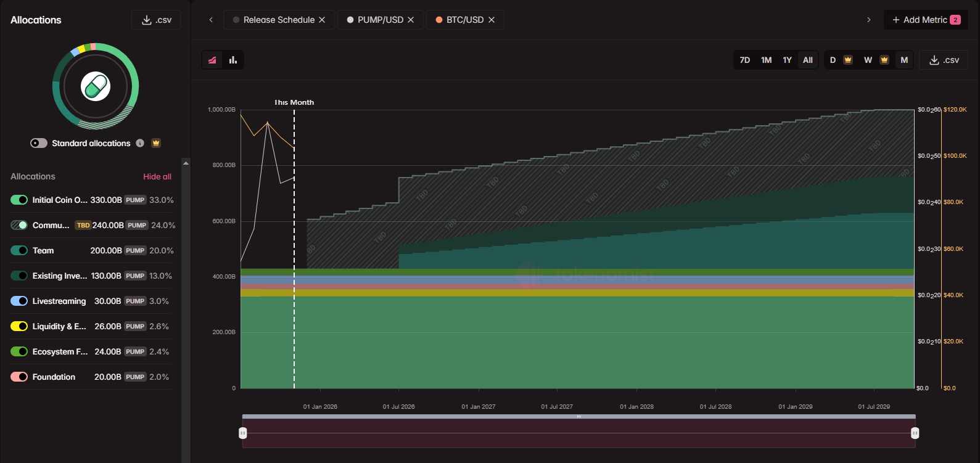Click the up arrow of allocations scrollbar
Screen dimensions: 980x463
pyautogui.click(x=186, y=163)
